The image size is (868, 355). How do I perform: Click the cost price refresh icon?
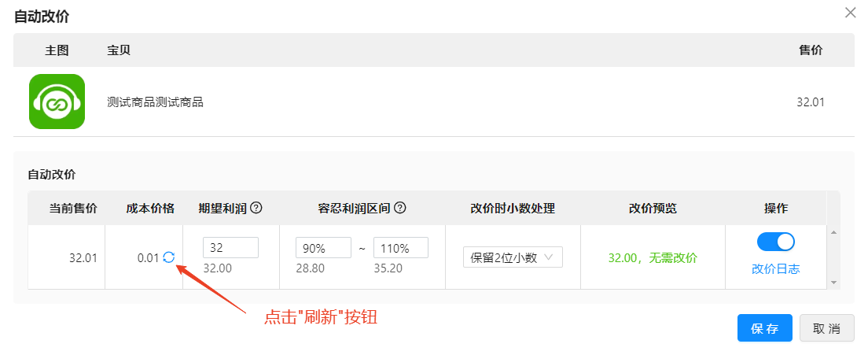pos(169,257)
